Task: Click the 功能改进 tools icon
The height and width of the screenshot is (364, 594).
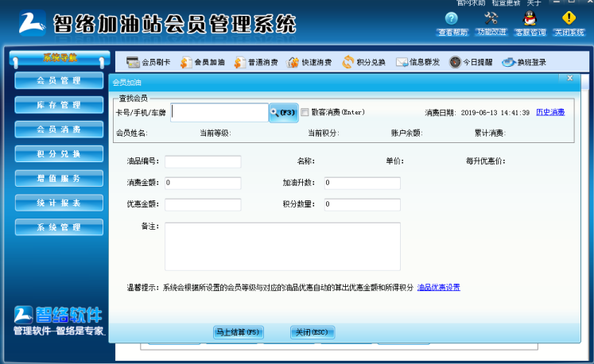Action: click(x=491, y=18)
